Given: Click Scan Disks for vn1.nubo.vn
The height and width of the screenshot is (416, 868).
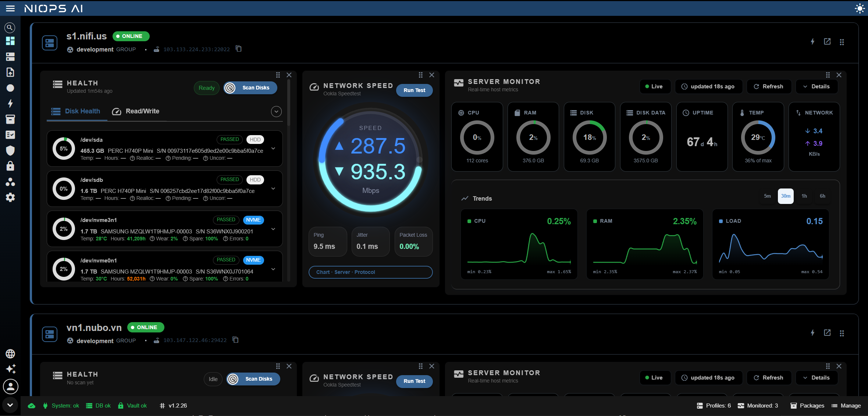Looking at the screenshot, I should coord(253,379).
